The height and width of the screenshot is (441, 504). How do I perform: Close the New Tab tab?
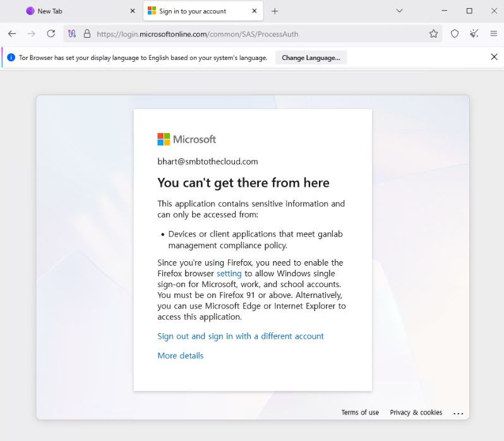[133, 11]
